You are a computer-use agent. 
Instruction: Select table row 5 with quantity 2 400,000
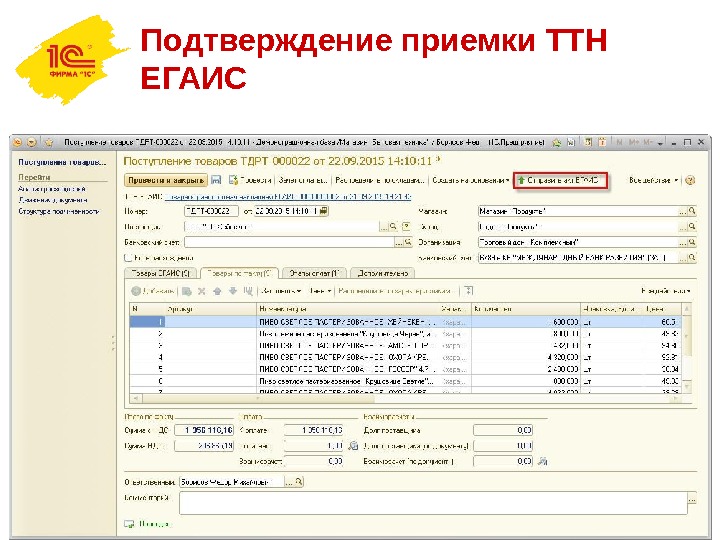(x=405, y=369)
